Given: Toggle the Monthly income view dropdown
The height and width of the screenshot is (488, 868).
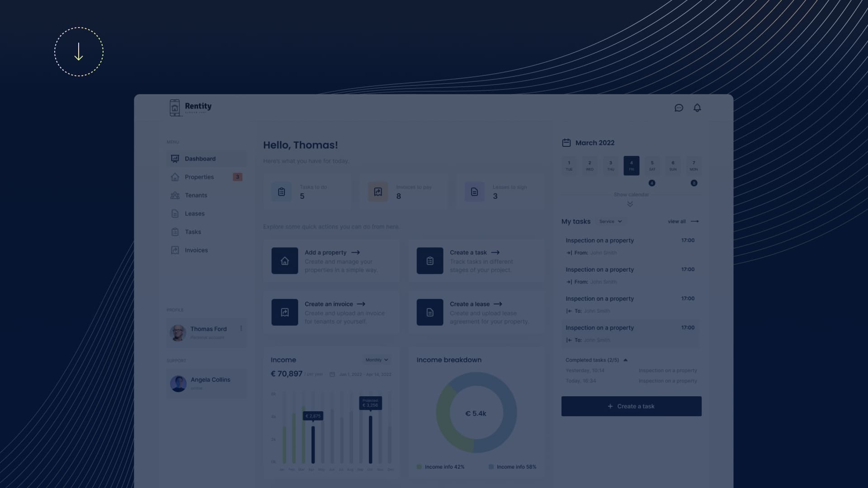Looking at the screenshot, I should pos(377,360).
